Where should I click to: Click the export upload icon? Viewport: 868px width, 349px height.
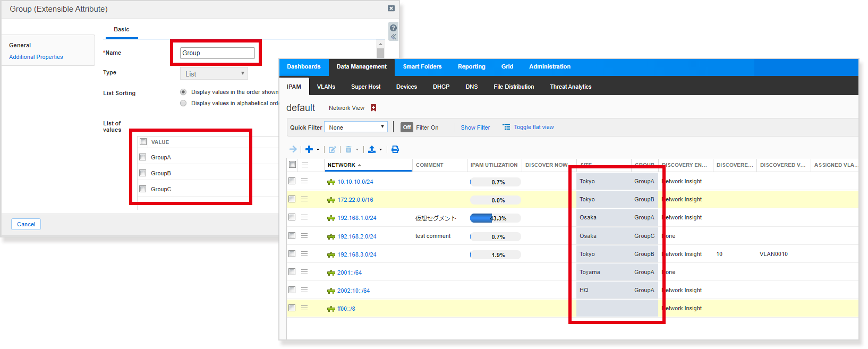coord(372,149)
